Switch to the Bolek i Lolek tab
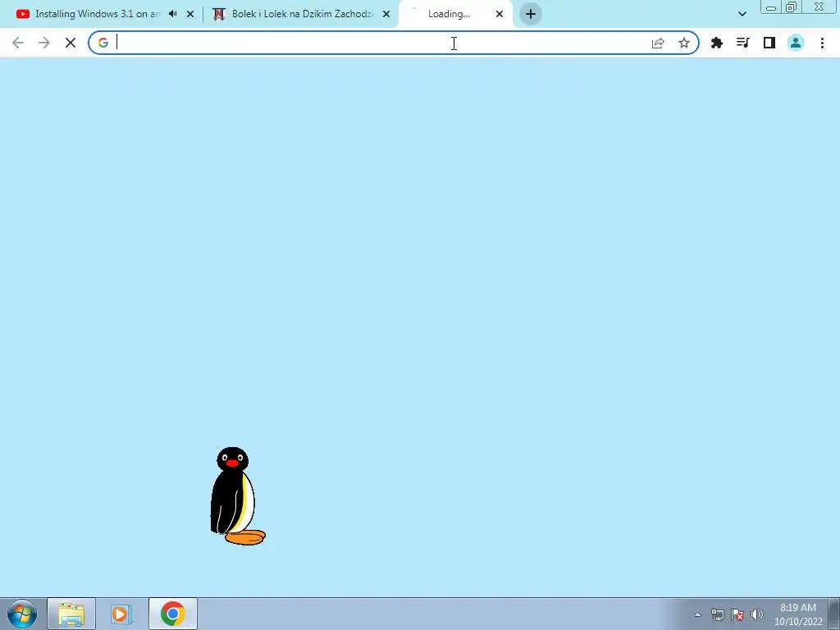This screenshot has height=630, width=840. (x=302, y=14)
